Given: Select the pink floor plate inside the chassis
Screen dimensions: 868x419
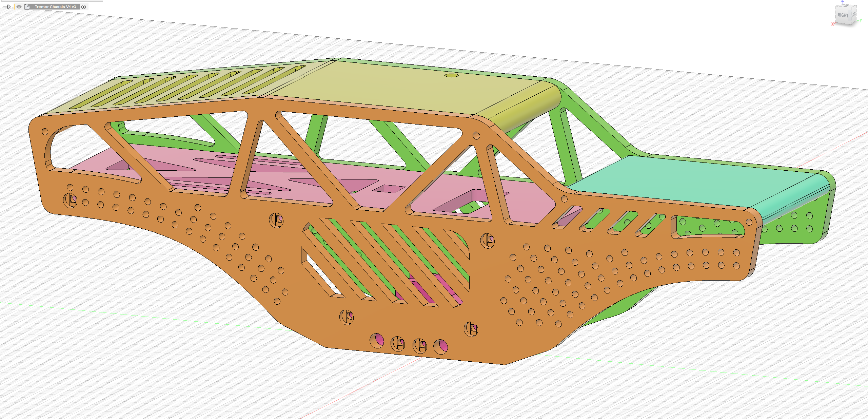Looking at the screenshot, I should [305, 176].
